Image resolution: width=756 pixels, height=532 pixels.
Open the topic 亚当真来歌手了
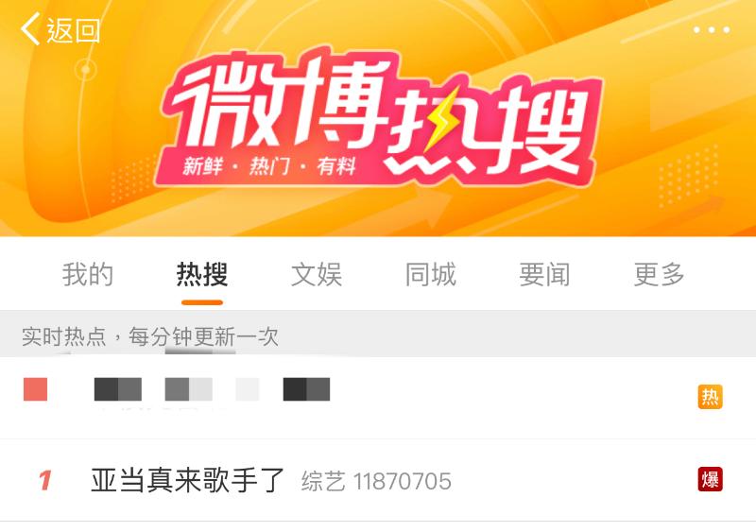[187, 480]
